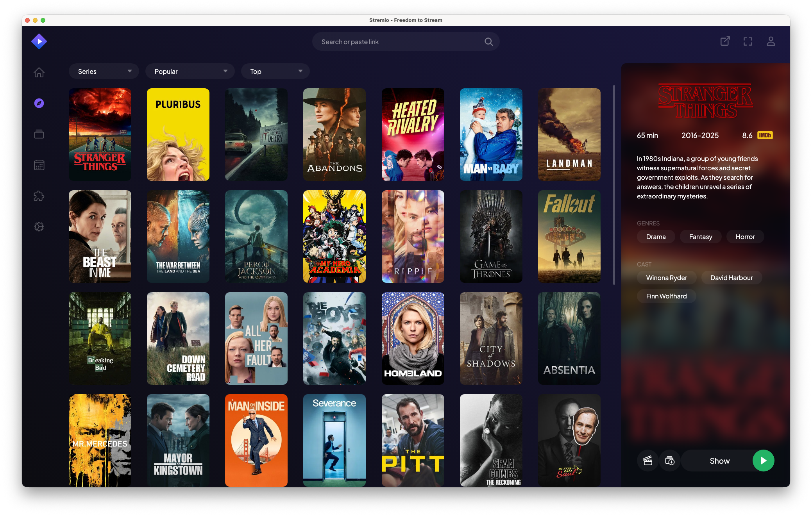Select cast member Winona Ryder
Image resolution: width=812 pixels, height=516 pixels.
point(666,278)
